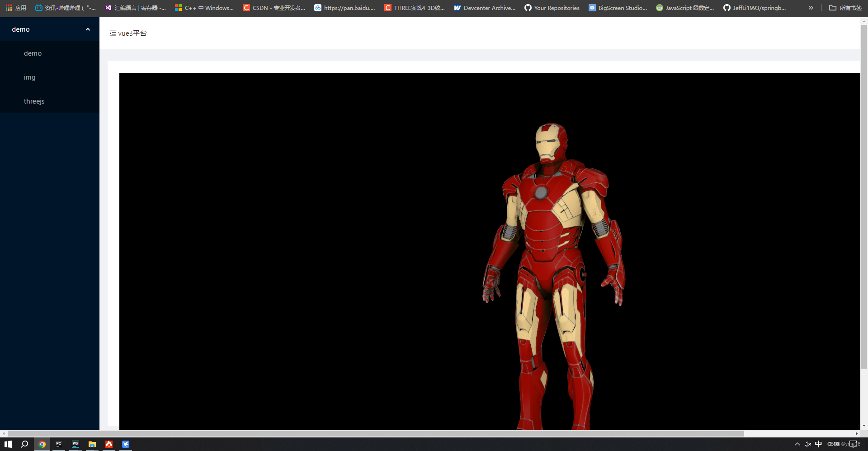The image size is (868, 451).
Task: Open the THREE实战4_3D纹 bookmark
Action: click(415, 8)
